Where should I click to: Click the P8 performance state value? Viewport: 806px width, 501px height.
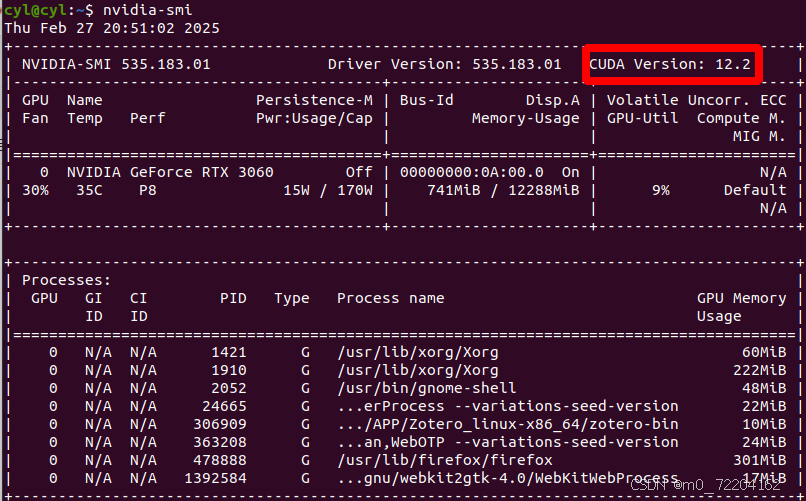[148, 191]
